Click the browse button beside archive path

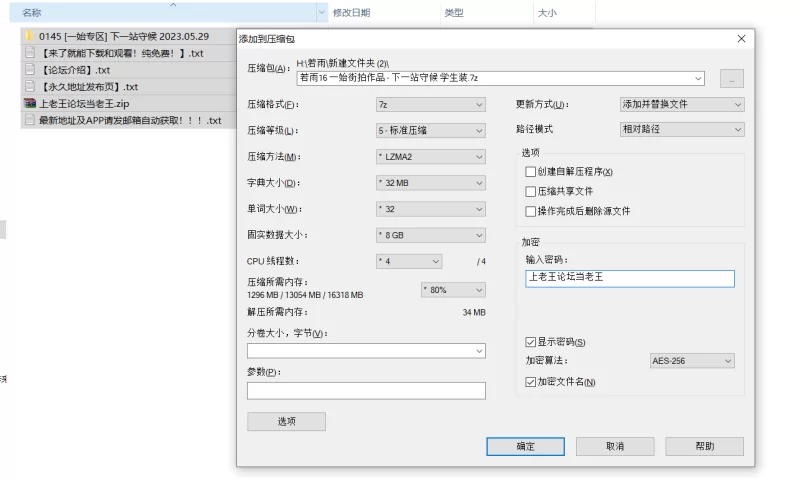(731, 78)
